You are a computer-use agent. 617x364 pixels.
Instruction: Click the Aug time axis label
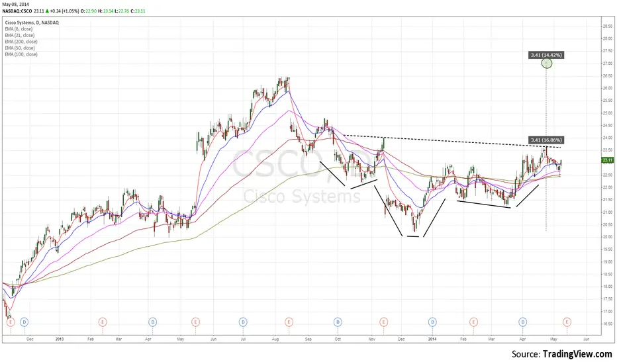(275, 339)
